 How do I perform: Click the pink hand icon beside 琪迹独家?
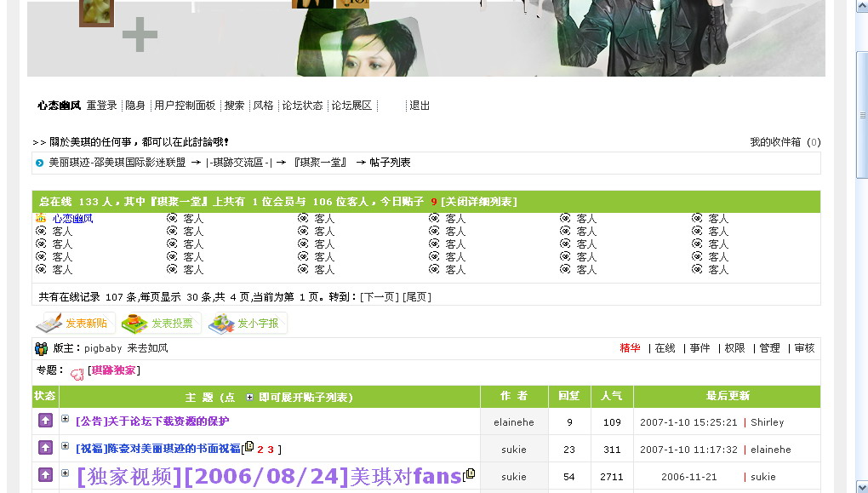coord(77,372)
